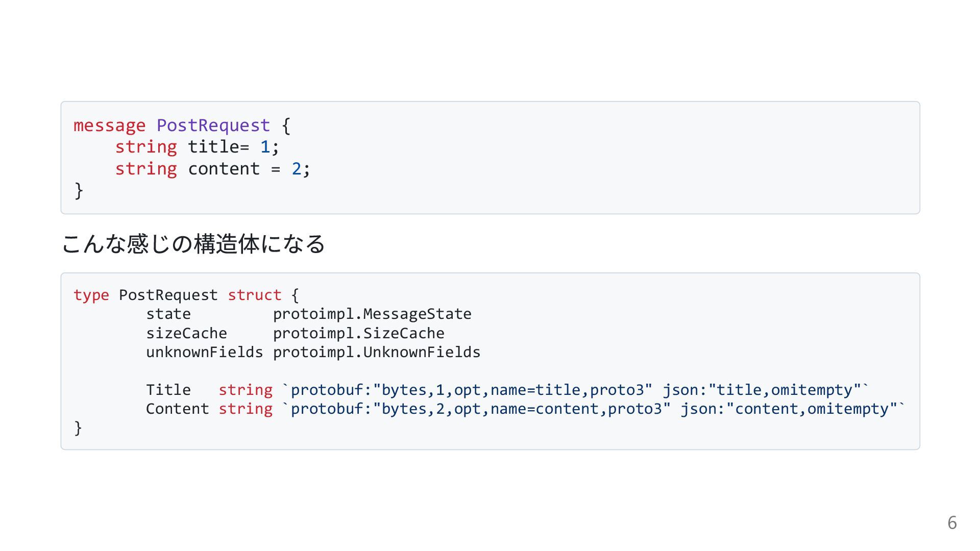Click the 'Content' struct field name

[178, 409]
